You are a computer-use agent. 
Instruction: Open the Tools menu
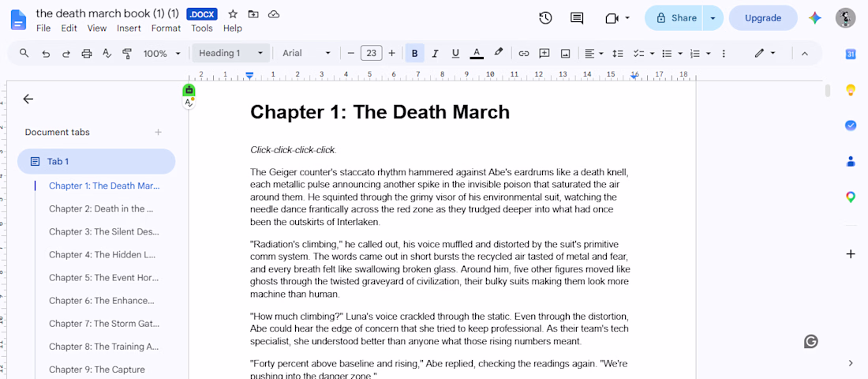coord(202,28)
